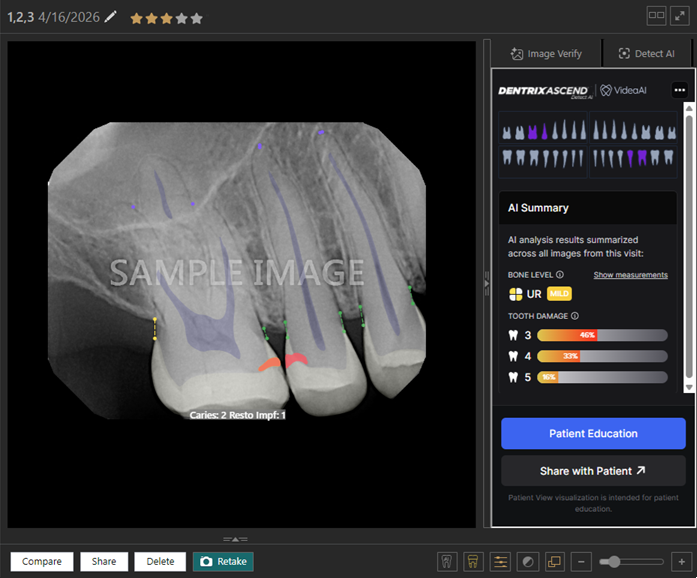Toggle the yellow tooth restoration overlay icon
The width and height of the screenshot is (697, 578).
point(474,562)
